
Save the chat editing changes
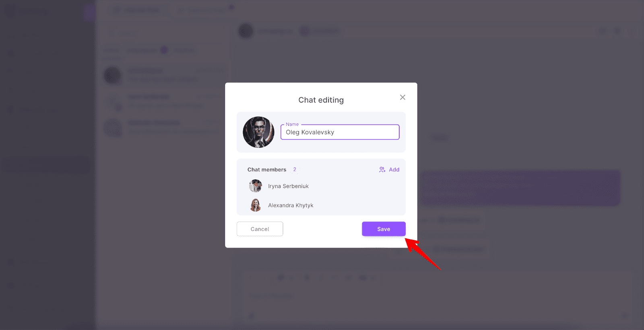tap(384, 229)
